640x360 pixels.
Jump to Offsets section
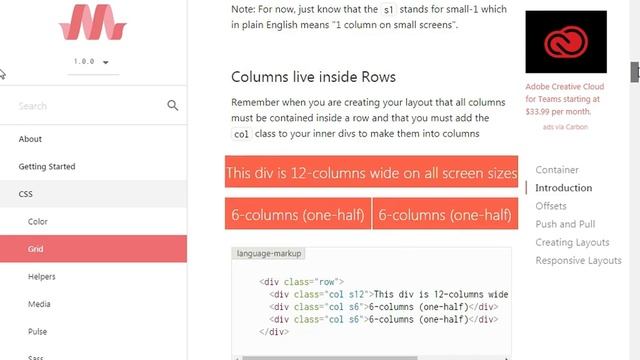[x=551, y=206]
